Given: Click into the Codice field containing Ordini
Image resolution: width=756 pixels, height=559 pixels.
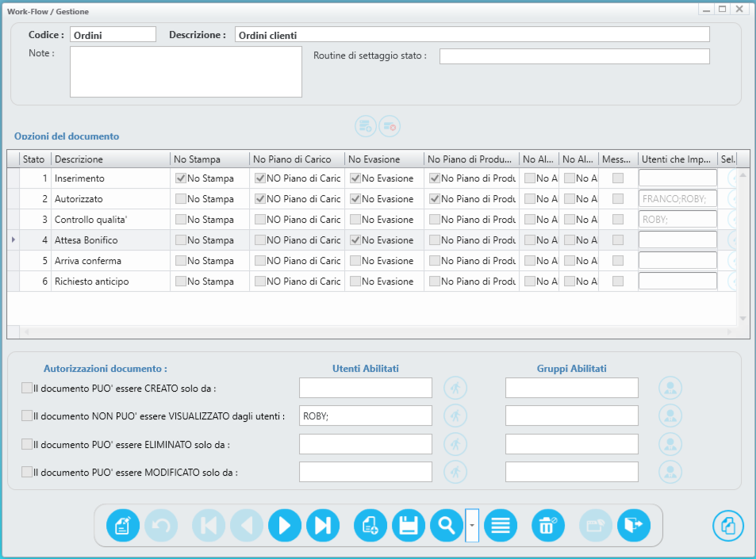Looking at the screenshot, I should (113, 35).
